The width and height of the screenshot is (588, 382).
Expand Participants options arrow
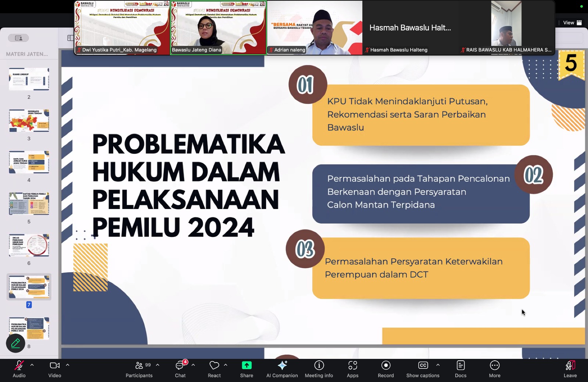coord(158,365)
